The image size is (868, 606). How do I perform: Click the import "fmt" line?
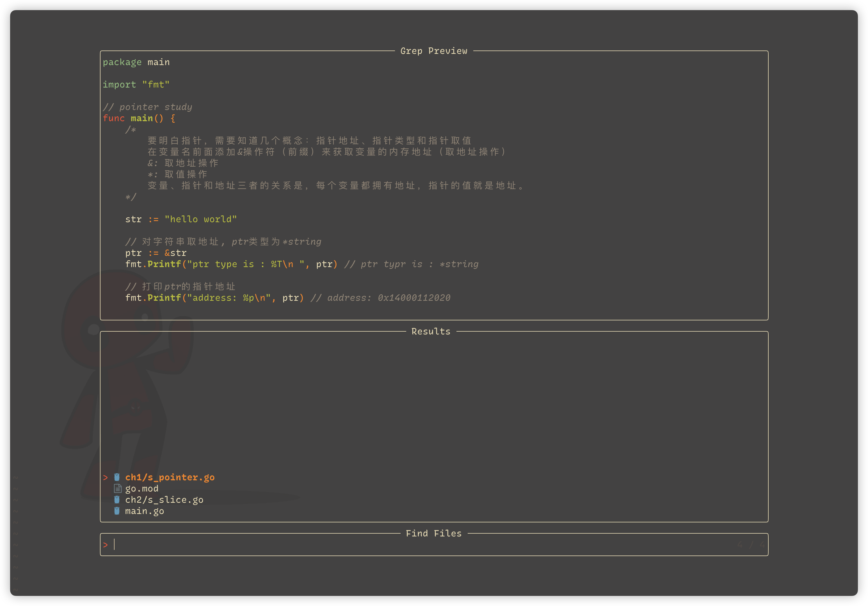click(136, 85)
